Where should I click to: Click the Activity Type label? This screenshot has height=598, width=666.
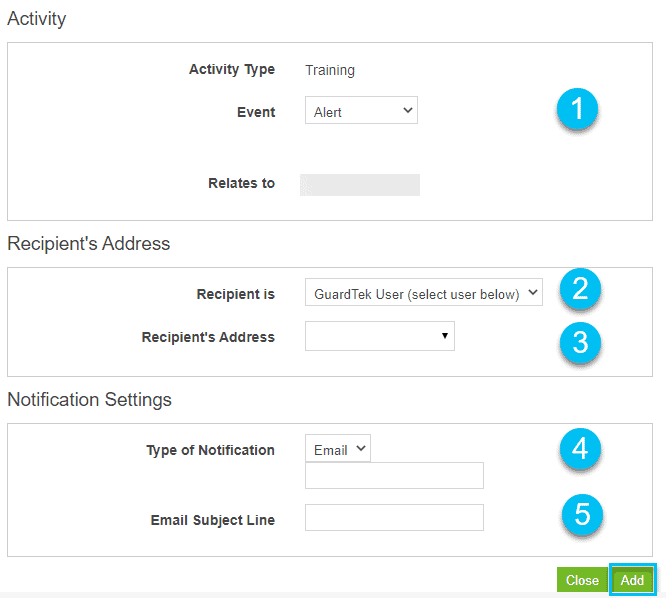[x=232, y=69]
